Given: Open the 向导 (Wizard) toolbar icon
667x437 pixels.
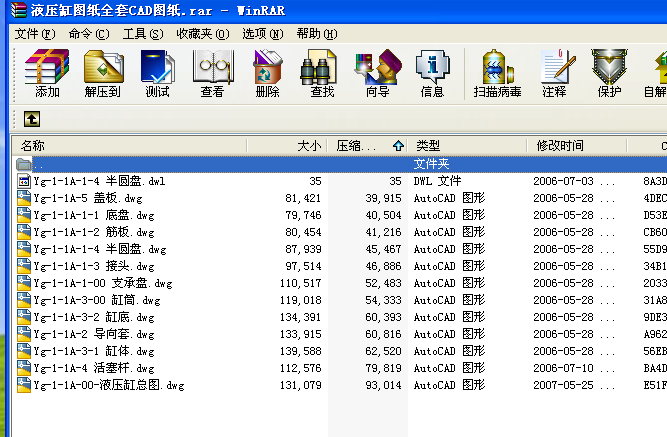Looking at the screenshot, I should pyautogui.click(x=378, y=66).
